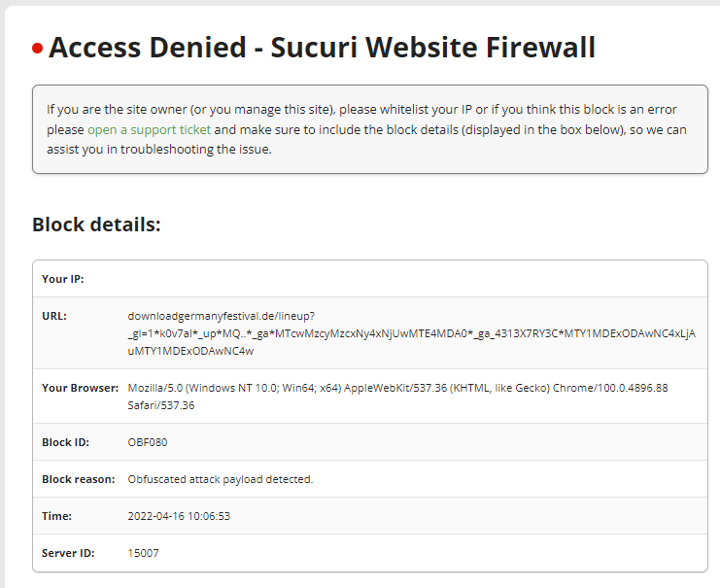Select the Your Browser label
The width and height of the screenshot is (720, 588).
point(81,388)
